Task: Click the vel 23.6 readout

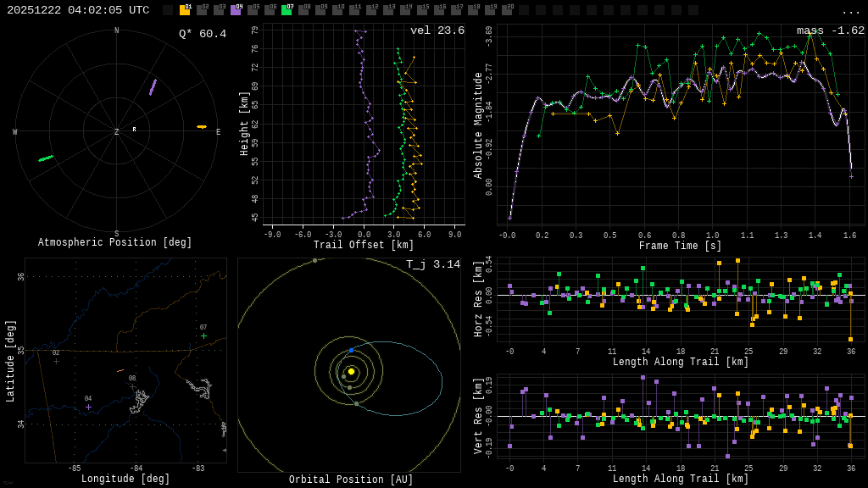Action: [437, 30]
